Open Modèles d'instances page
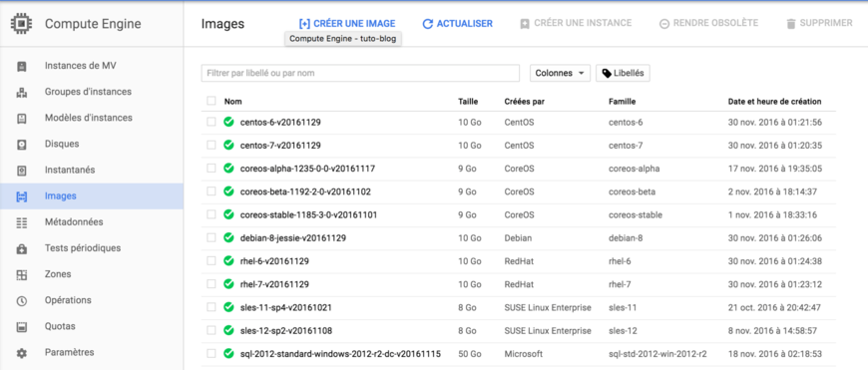The image size is (868, 370). pos(89,118)
